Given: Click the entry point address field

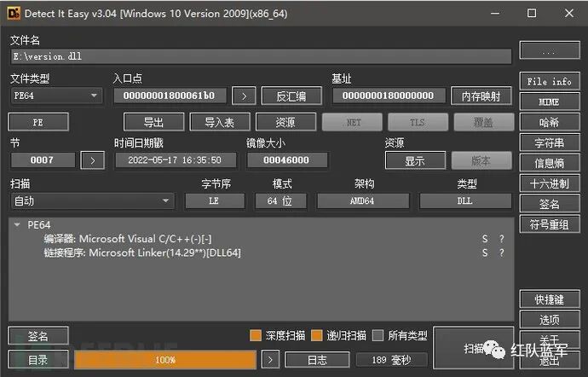Looking at the screenshot, I should click(x=170, y=96).
